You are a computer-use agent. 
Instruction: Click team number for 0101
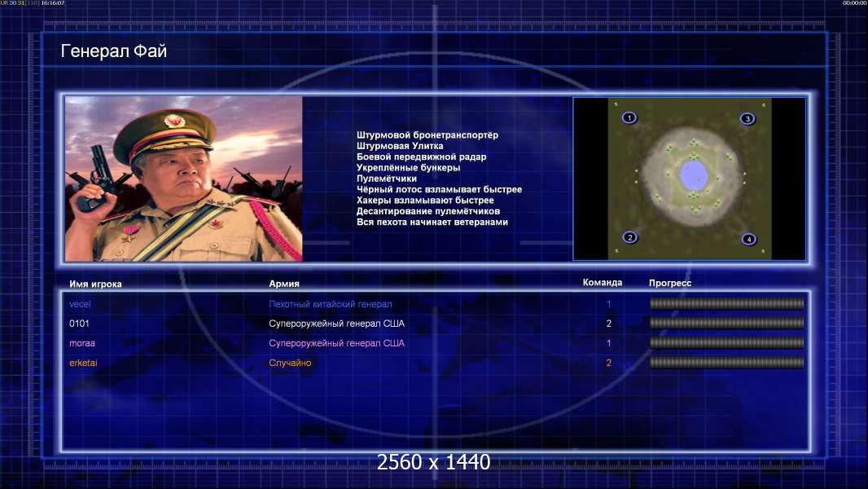point(608,324)
